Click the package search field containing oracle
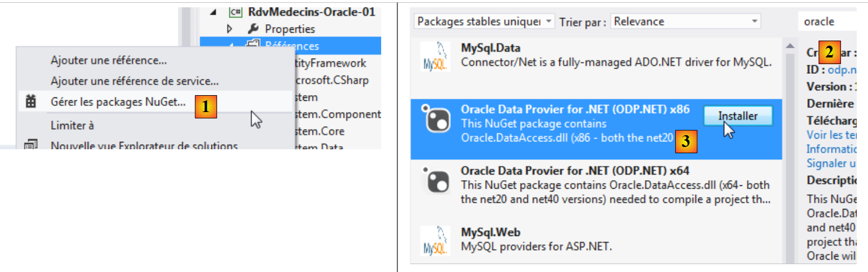 pyautogui.click(x=826, y=22)
